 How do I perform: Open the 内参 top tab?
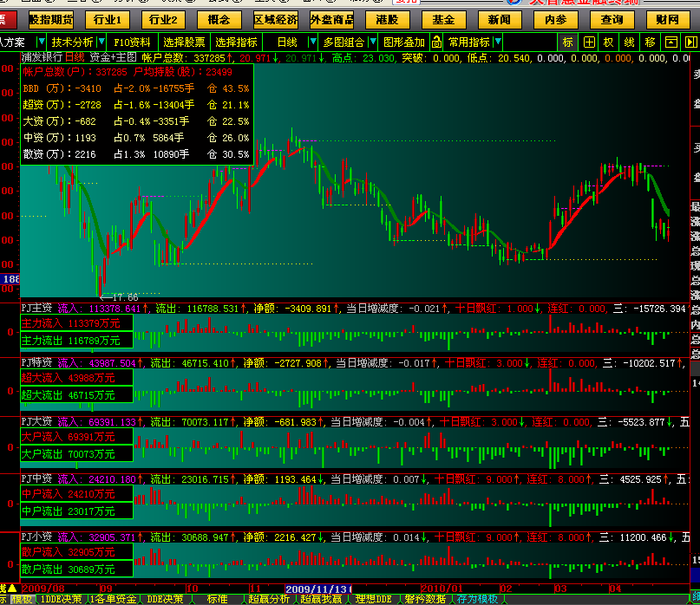[556, 20]
